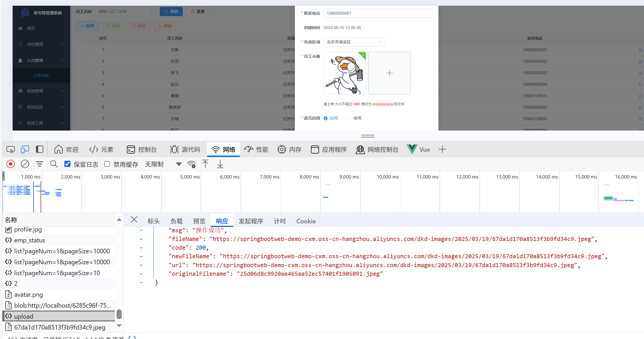Switch to the 标头 tab
Viewport: 644px width, 339px height.
(x=154, y=221)
